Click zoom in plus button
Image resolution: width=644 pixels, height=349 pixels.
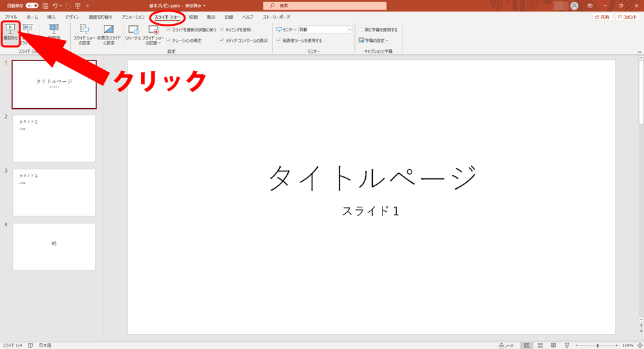tap(616, 345)
